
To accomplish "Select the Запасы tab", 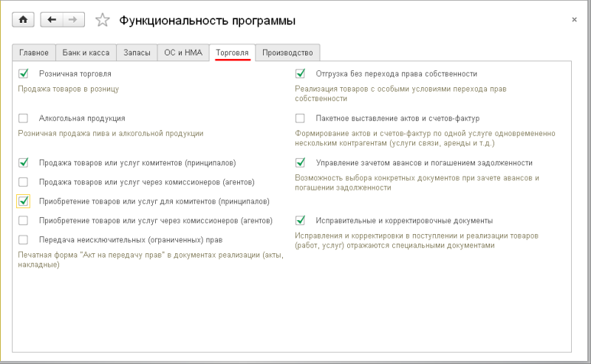I will click(x=136, y=52).
